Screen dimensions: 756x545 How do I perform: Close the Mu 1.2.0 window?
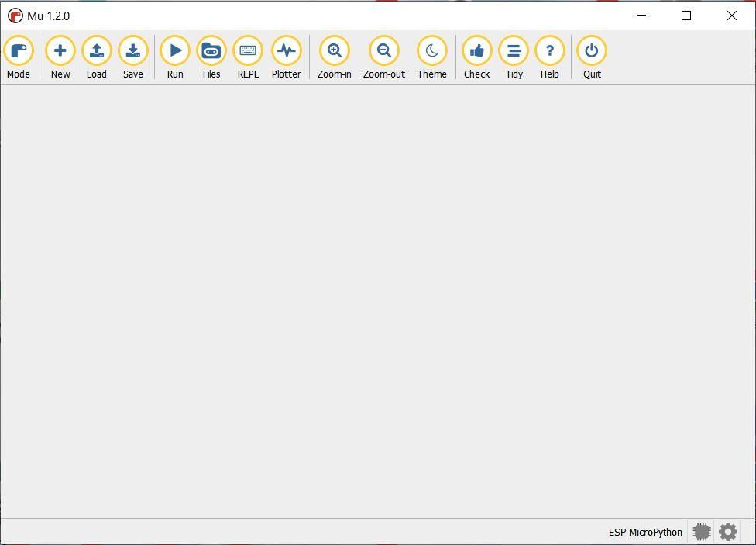click(x=731, y=16)
